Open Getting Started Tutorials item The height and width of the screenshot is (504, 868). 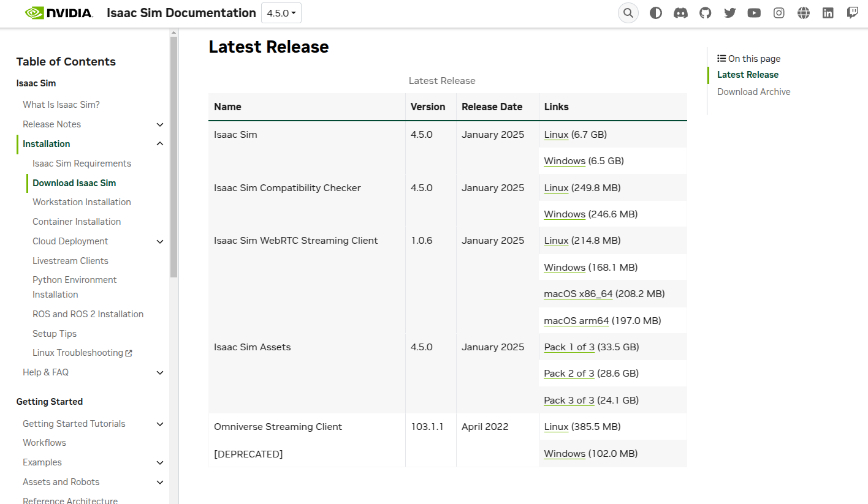pyautogui.click(x=74, y=424)
